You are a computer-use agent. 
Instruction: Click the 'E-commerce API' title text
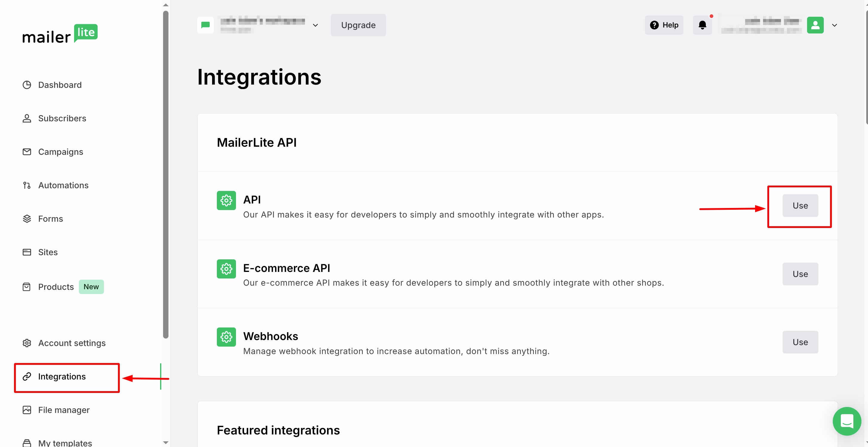pos(287,268)
